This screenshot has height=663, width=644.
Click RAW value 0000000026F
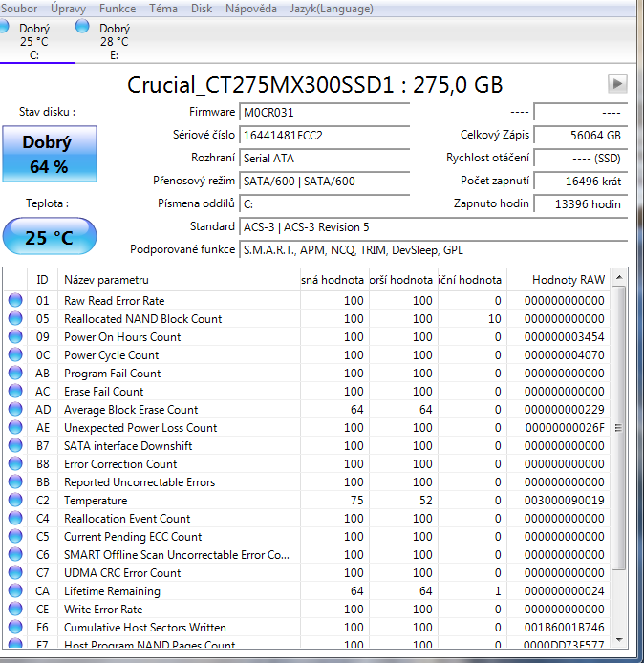pyautogui.click(x=565, y=428)
